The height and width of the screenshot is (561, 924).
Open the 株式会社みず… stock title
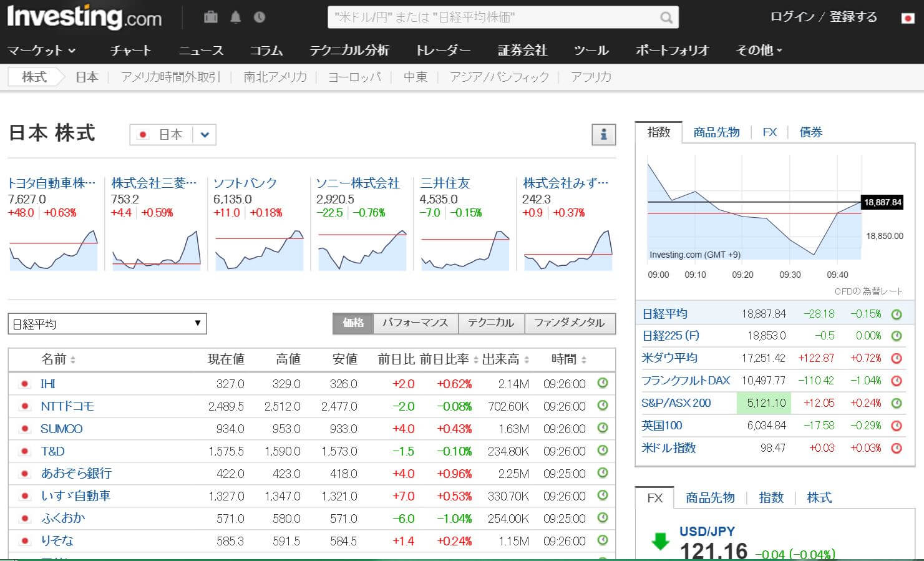[565, 183]
